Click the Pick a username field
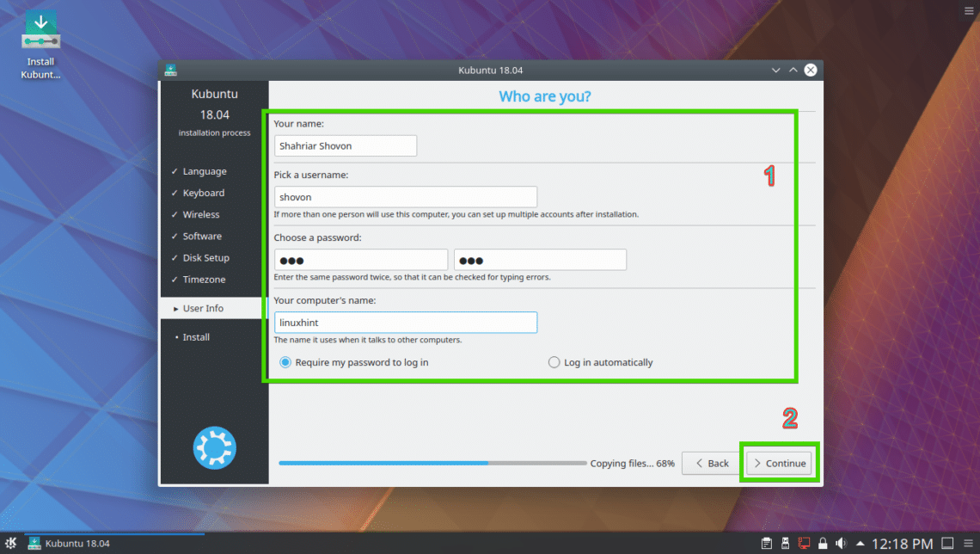 (406, 197)
